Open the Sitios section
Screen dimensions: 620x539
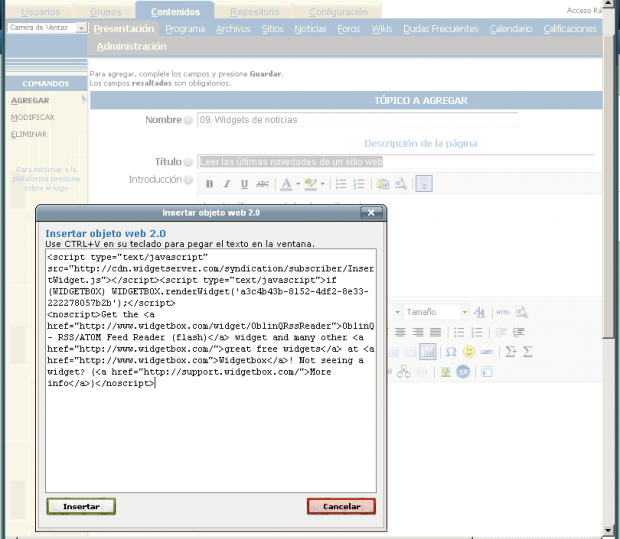[x=272, y=29]
